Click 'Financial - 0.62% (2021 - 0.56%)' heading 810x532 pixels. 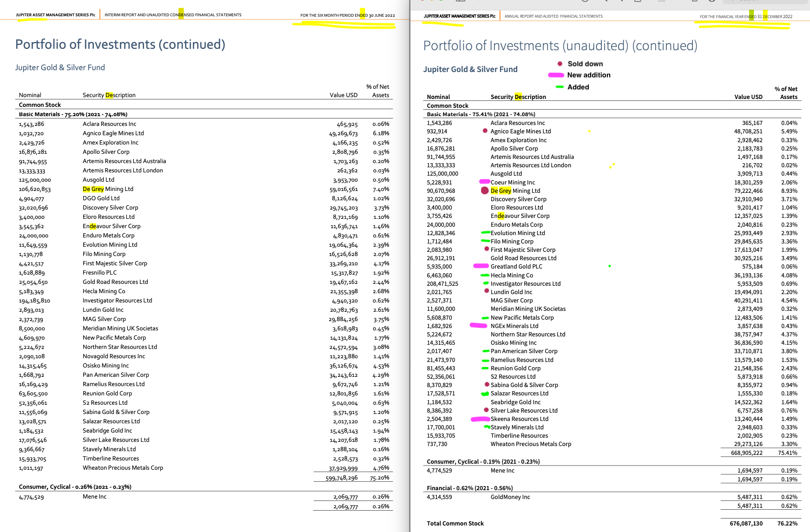(470, 488)
